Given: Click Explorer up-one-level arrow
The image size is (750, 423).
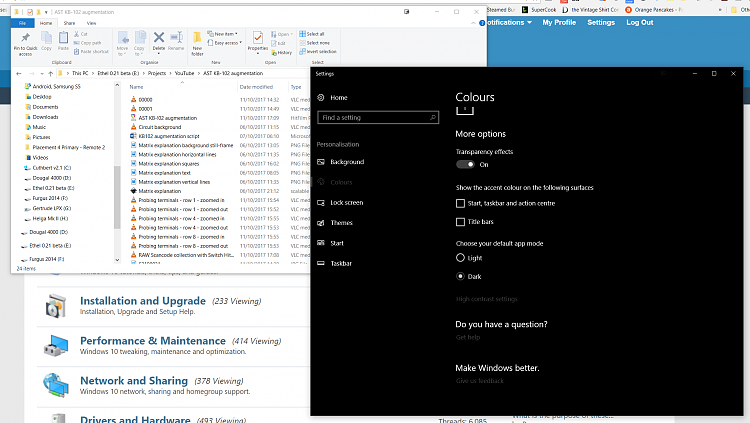Looking at the screenshot, I should 50,73.
